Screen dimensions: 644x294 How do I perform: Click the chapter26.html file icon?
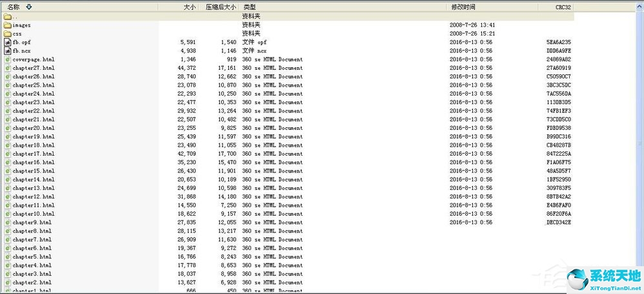tap(7, 77)
